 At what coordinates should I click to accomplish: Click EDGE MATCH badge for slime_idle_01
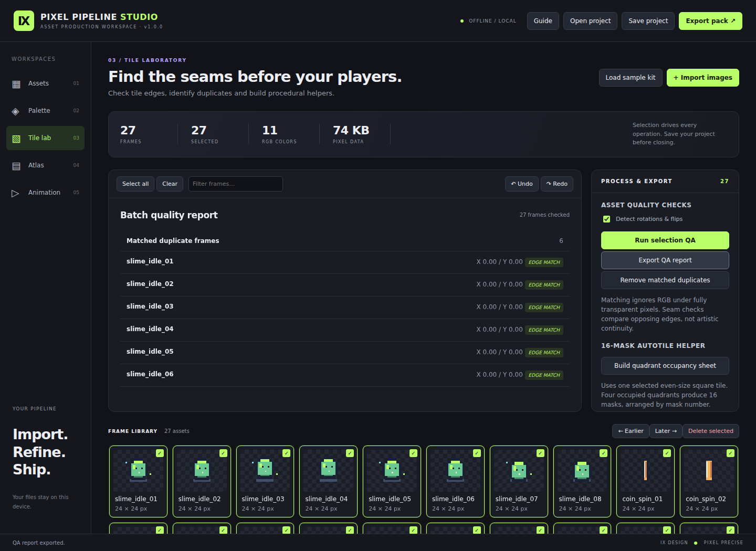[x=544, y=262]
